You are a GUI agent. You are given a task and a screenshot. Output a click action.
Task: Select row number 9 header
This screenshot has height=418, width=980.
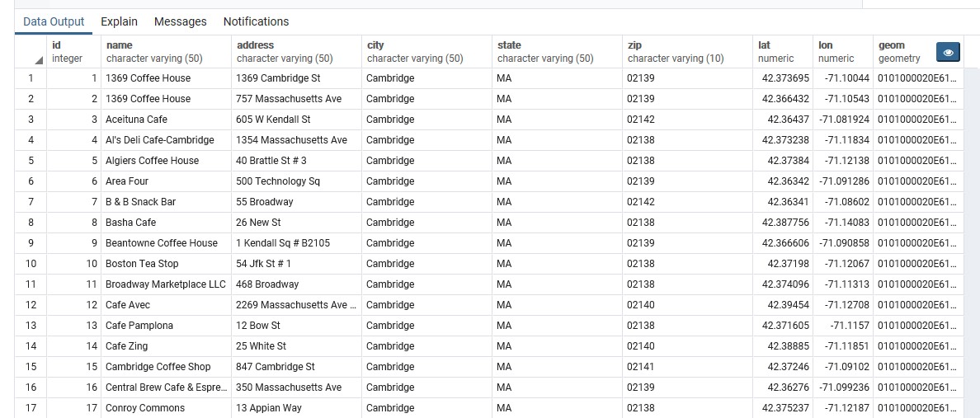[x=31, y=243]
